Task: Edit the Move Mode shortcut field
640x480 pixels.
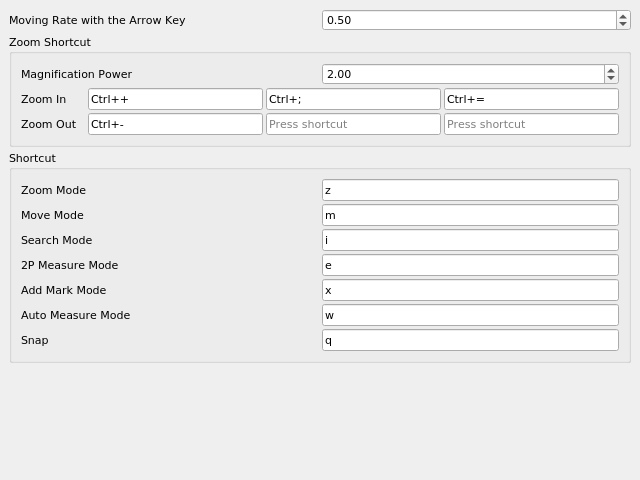Action: click(x=470, y=215)
